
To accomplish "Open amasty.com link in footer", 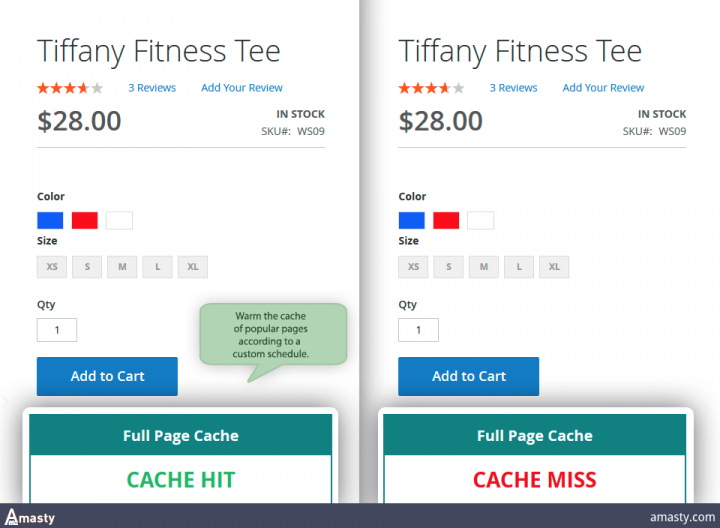I will (x=682, y=517).
